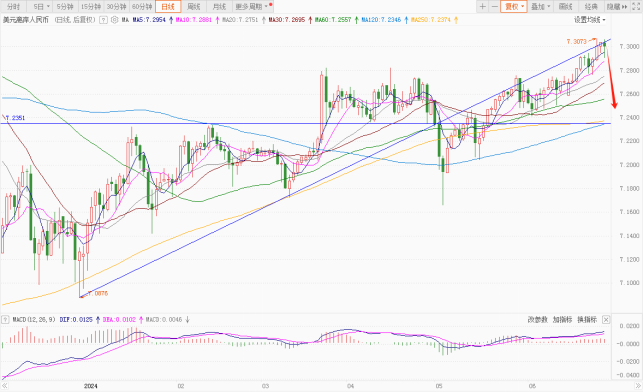Image resolution: width=643 pixels, height=392 pixels.
Task: Switch to the 30分钟 period tab
Action: (x=116, y=7)
